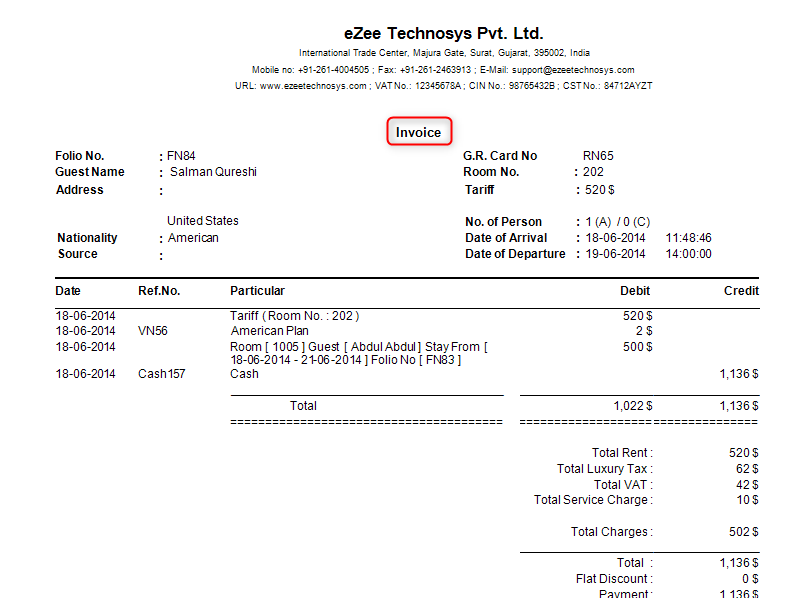Click Total Service Charge value 10 $
Screen dimensions: 792x598
747,500
